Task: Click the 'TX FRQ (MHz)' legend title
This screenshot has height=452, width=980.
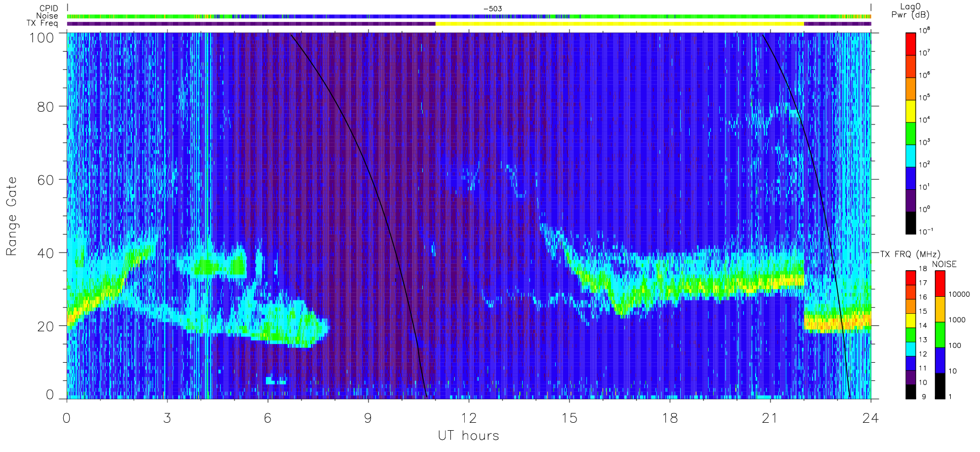Action: 910,254
